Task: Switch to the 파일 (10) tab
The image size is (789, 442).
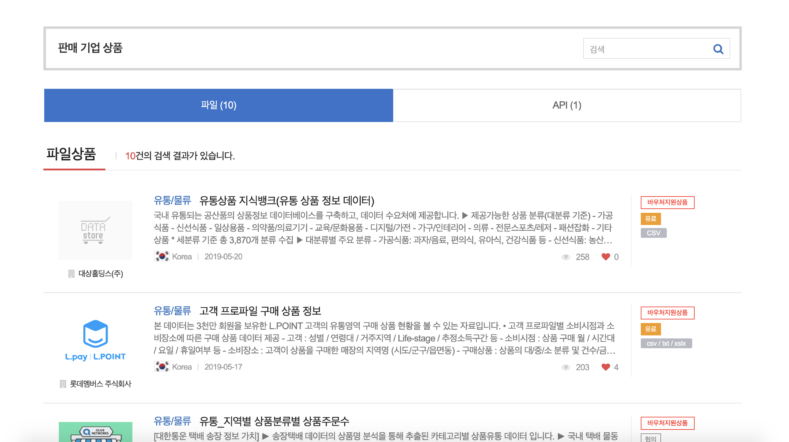Action: 218,105
